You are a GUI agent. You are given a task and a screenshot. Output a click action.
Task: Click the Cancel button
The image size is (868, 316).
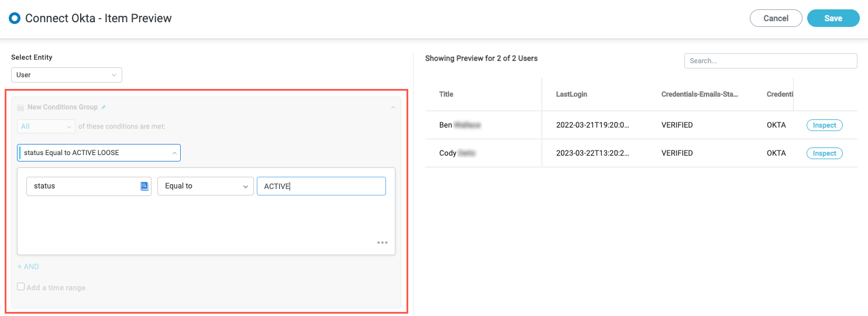[776, 18]
